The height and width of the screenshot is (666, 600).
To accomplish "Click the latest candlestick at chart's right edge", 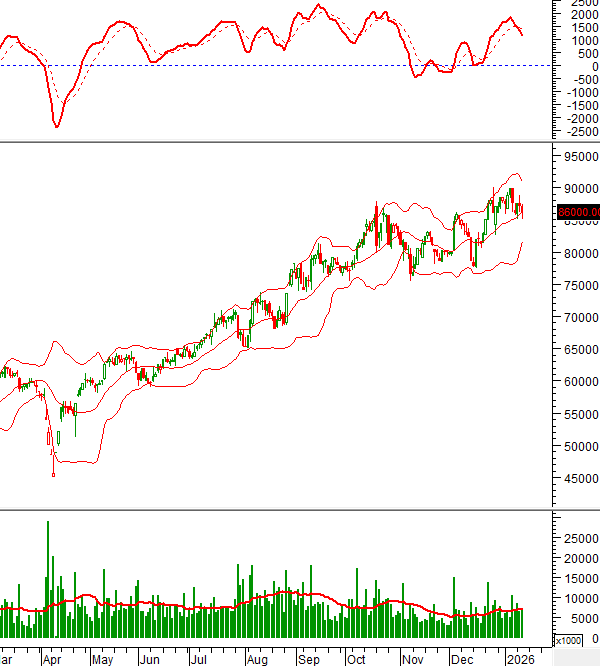I will [x=521, y=210].
